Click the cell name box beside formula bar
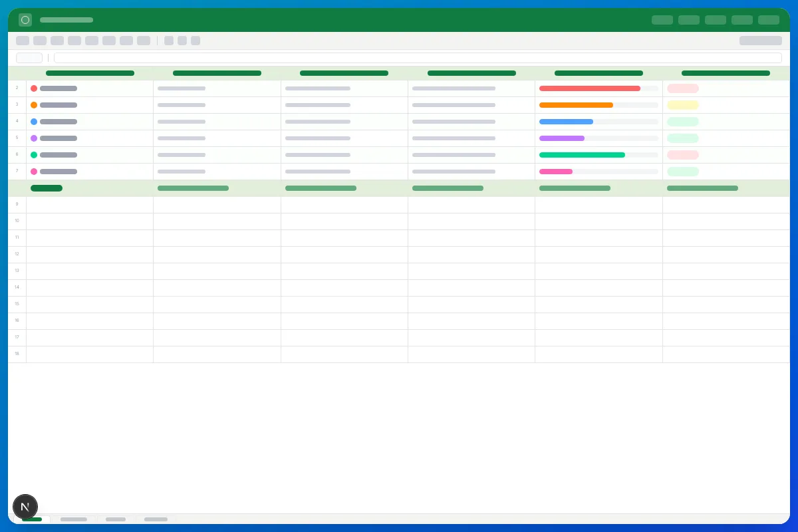798x532 pixels. (x=29, y=58)
